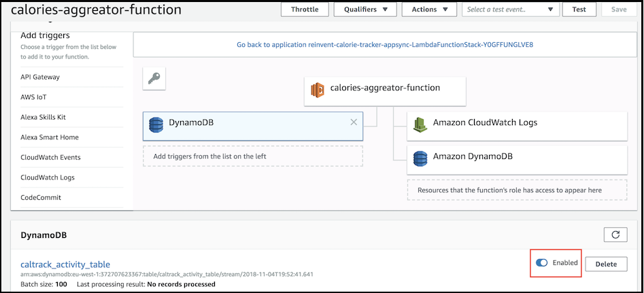Open the Select a test event dropdown

coord(511,10)
